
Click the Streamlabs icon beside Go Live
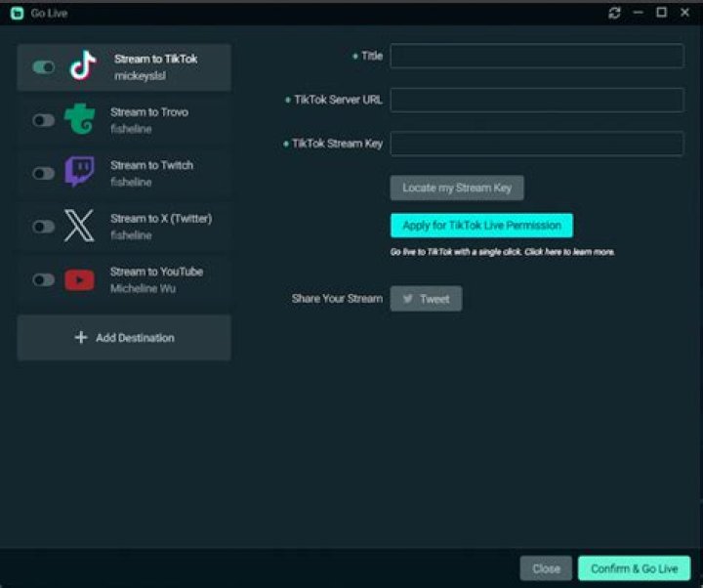(17, 13)
